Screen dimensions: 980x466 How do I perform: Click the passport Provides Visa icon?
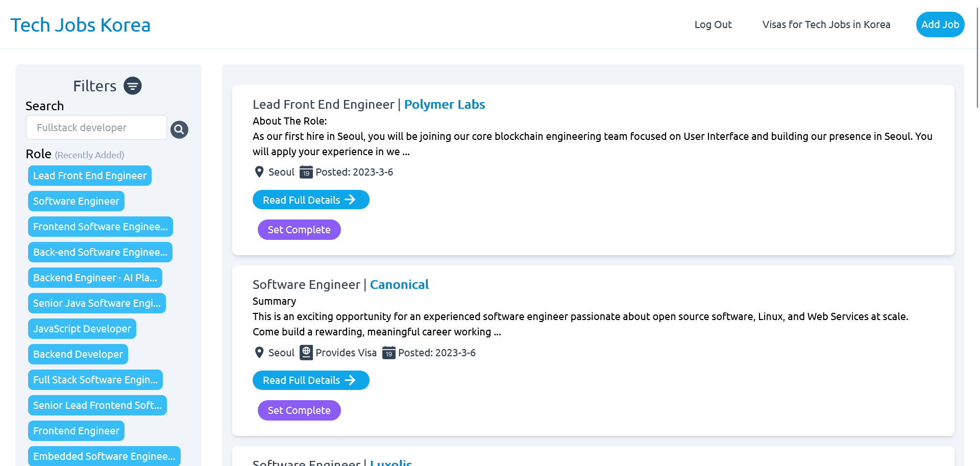tap(306, 352)
